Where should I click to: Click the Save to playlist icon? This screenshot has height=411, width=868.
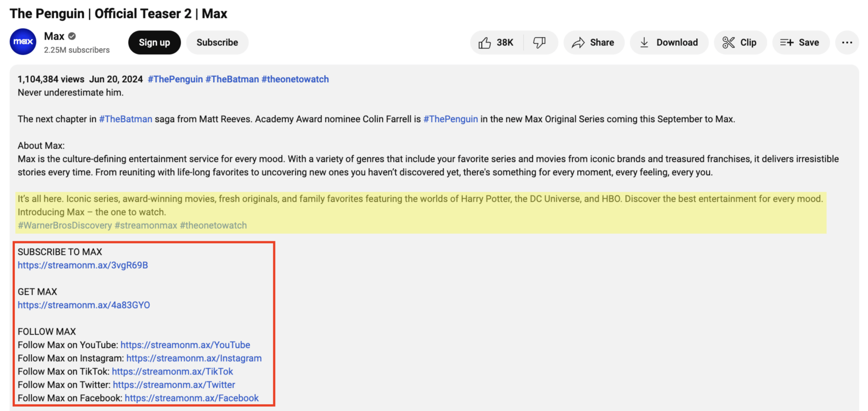[787, 42]
